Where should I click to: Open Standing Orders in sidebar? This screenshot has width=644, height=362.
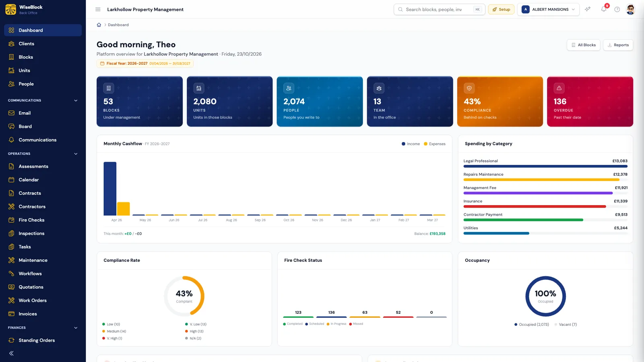click(43, 340)
